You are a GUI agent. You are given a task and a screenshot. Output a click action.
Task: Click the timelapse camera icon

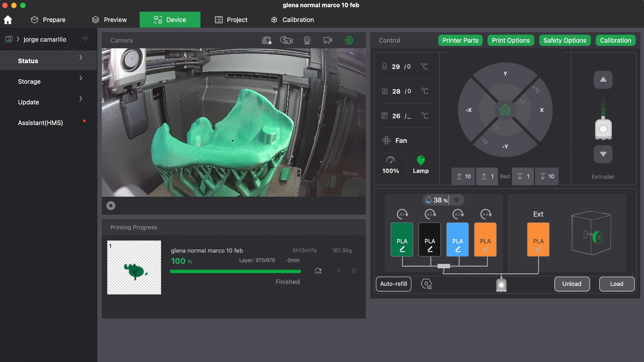click(x=286, y=40)
